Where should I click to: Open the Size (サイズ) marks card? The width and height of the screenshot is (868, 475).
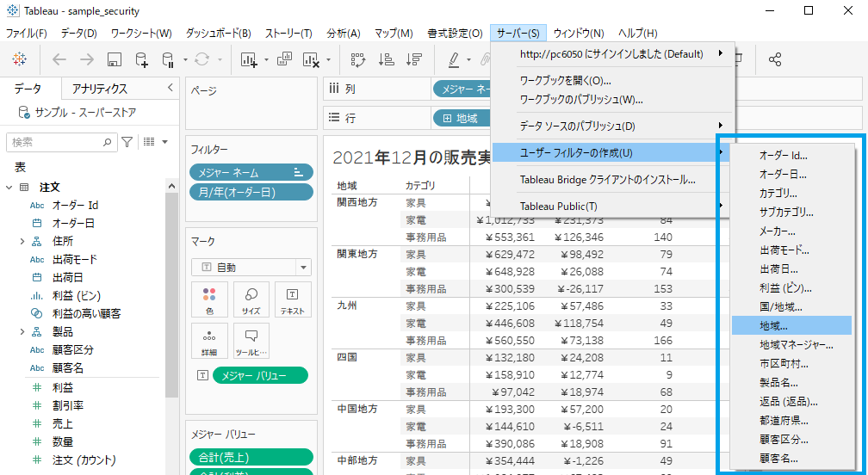coord(251,299)
